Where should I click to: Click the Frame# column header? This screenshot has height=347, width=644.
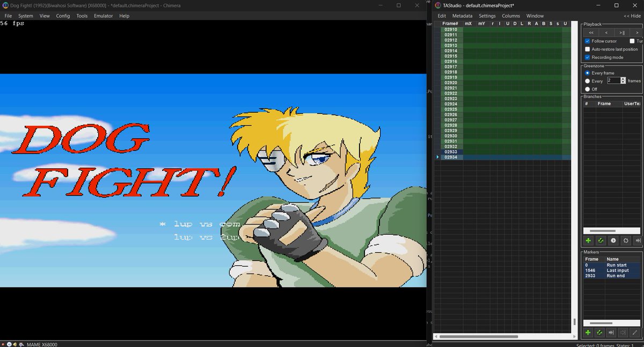coord(451,24)
